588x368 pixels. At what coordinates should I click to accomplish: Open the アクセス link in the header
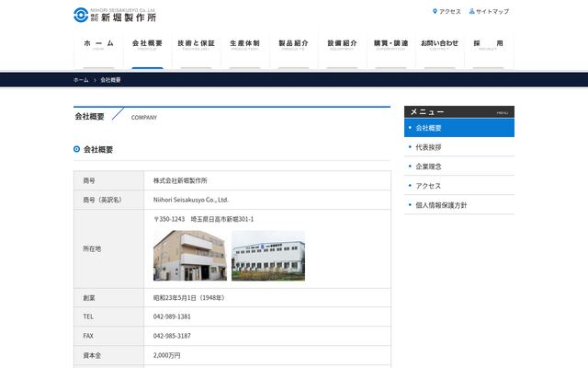449,12
